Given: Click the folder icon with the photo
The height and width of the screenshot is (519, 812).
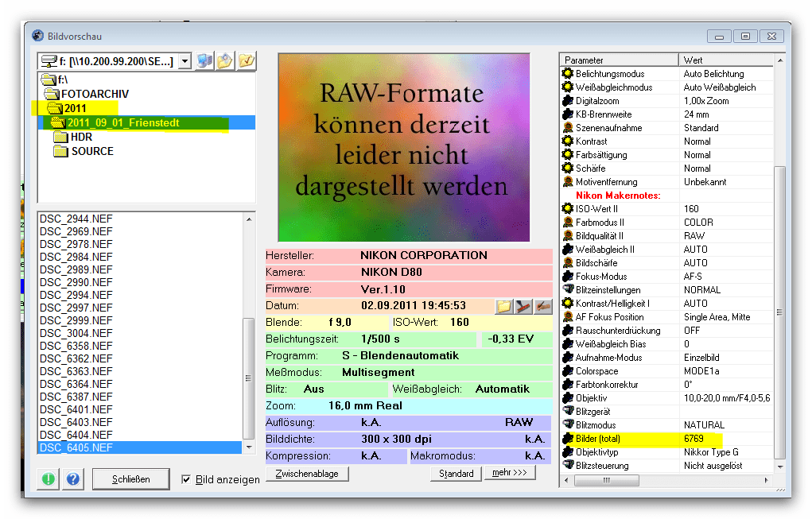Looking at the screenshot, I should coord(225,61).
